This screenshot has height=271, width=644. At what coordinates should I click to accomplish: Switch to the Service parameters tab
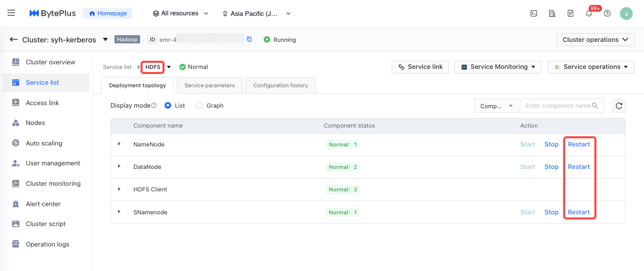tap(210, 85)
